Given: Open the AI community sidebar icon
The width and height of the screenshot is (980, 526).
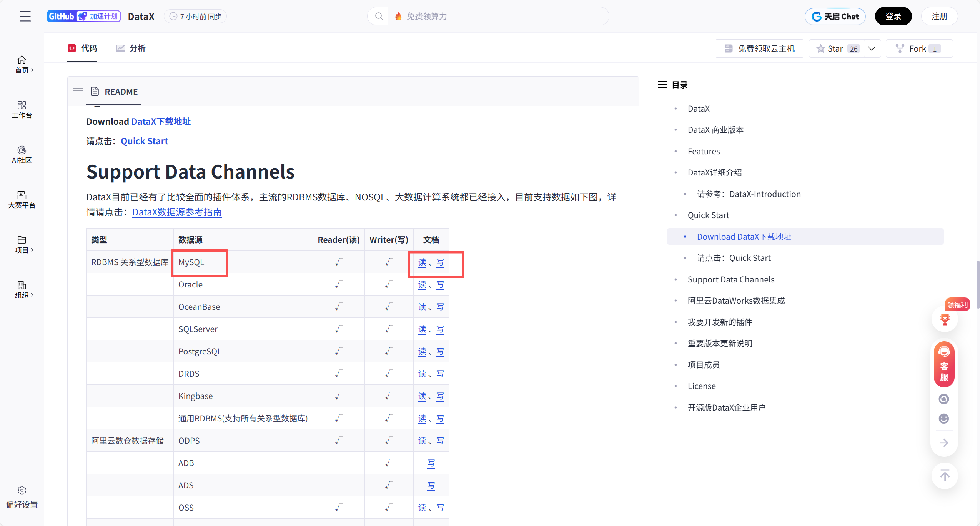Looking at the screenshot, I should (x=22, y=154).
